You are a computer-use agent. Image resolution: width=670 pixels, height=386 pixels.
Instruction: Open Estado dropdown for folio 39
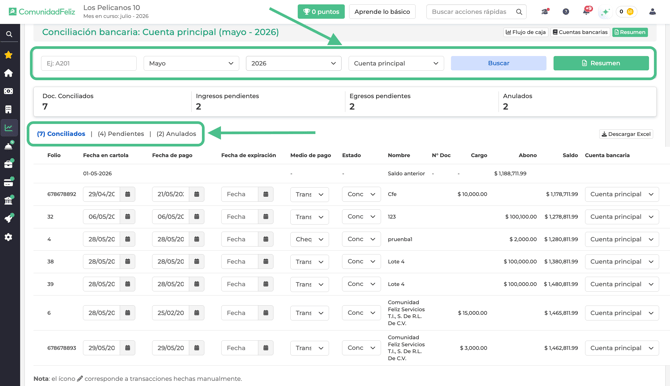click(361, 284)
